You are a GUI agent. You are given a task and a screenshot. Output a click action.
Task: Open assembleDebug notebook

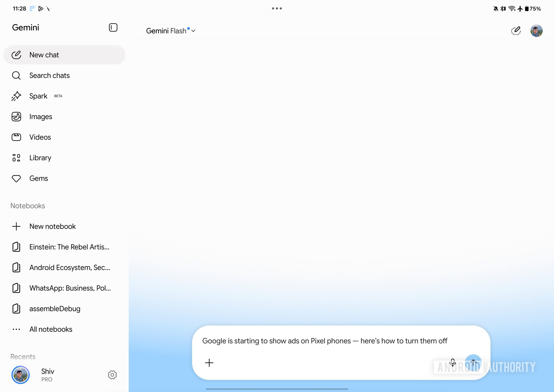[x=64, y=309]
